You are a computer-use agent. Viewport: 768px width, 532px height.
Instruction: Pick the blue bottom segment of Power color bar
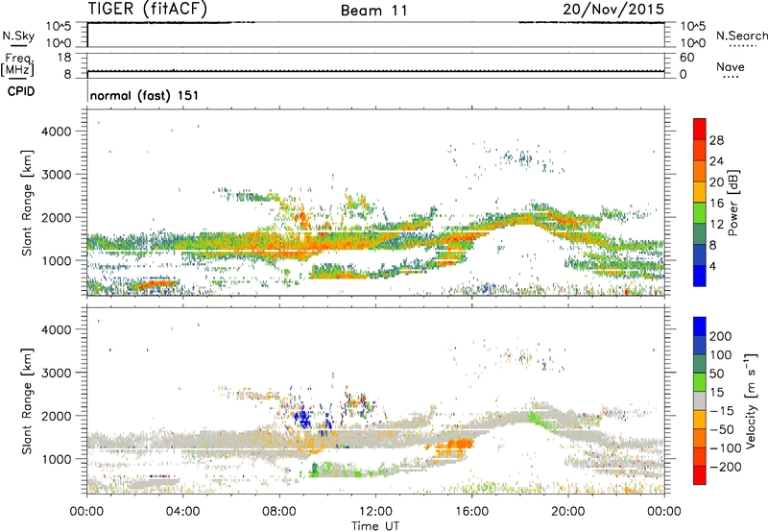(x=700, y=276)
